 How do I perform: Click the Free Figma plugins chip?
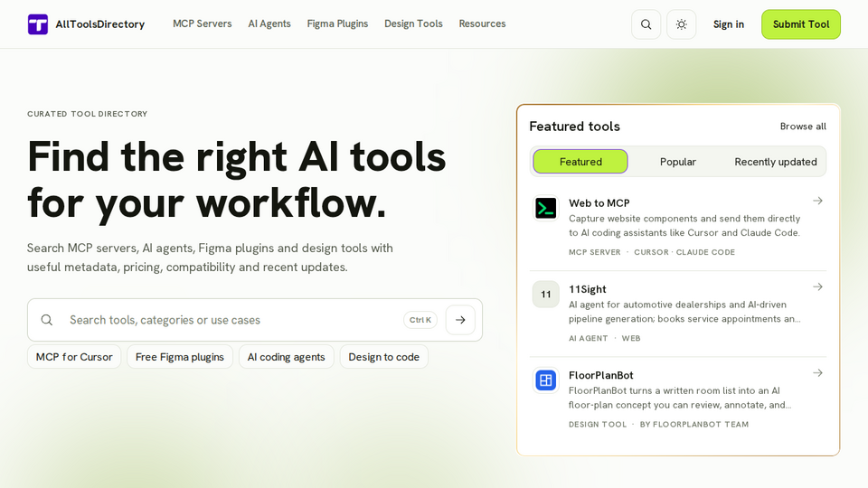pyautogui.click(x=180, y=357)
